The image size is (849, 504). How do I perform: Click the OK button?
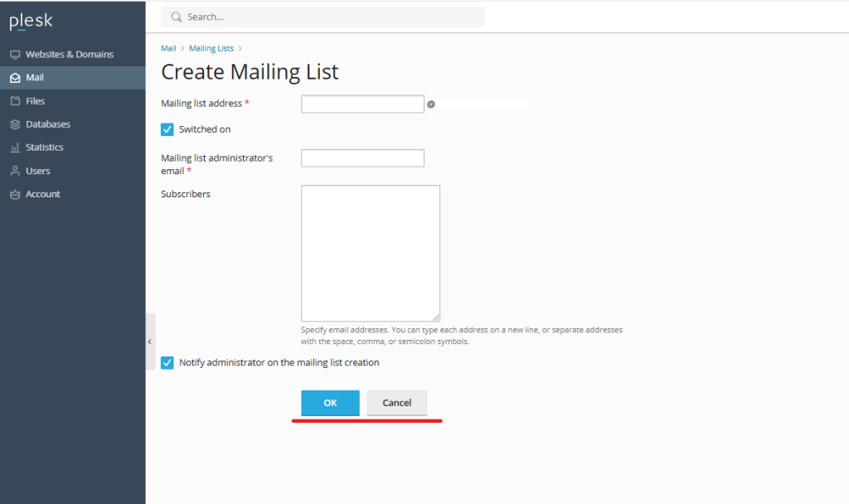click(330, 403)
